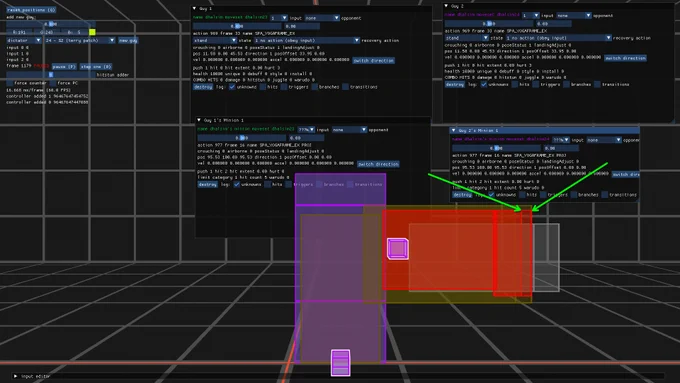Click the new guy button
The width and height of the screenshot is (680, 383).
coord(128,40)
